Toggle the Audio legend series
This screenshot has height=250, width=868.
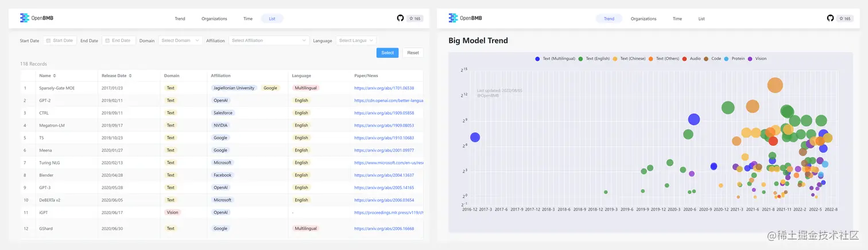pyautogui.click(x=691, y=58)
